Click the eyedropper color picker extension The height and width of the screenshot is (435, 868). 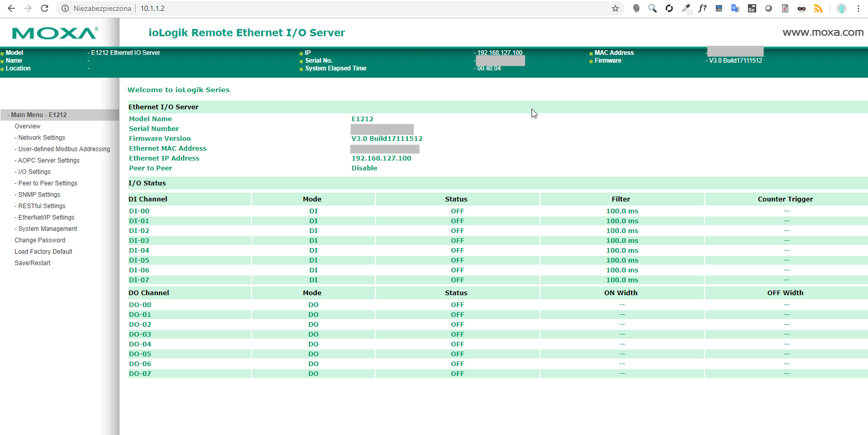686,8
